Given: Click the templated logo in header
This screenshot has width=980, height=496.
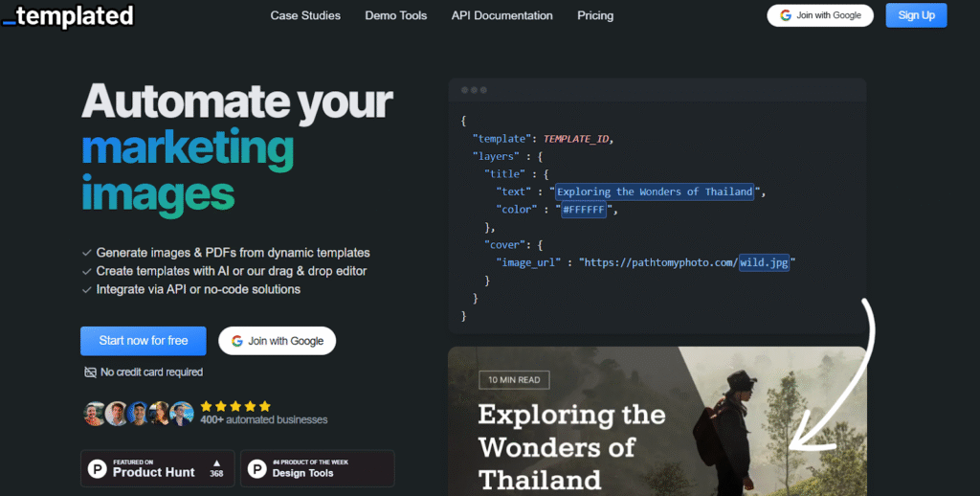Looking at the screenshot, I should tap(68, 15).
